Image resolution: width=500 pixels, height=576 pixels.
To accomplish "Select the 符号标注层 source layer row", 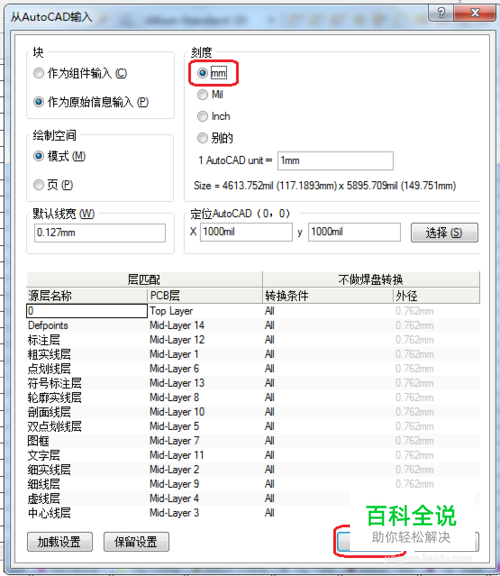I will (x=87, y=383).
